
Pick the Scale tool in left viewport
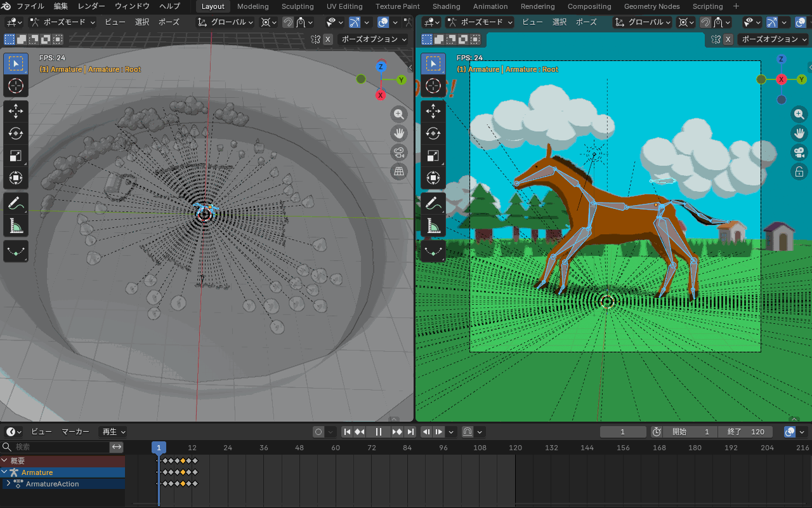coord(16,156)
